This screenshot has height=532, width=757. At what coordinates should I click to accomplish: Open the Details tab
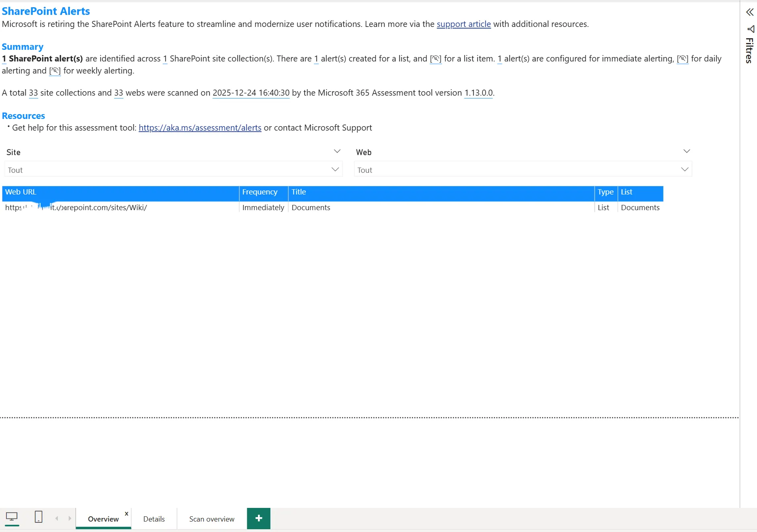154,519
